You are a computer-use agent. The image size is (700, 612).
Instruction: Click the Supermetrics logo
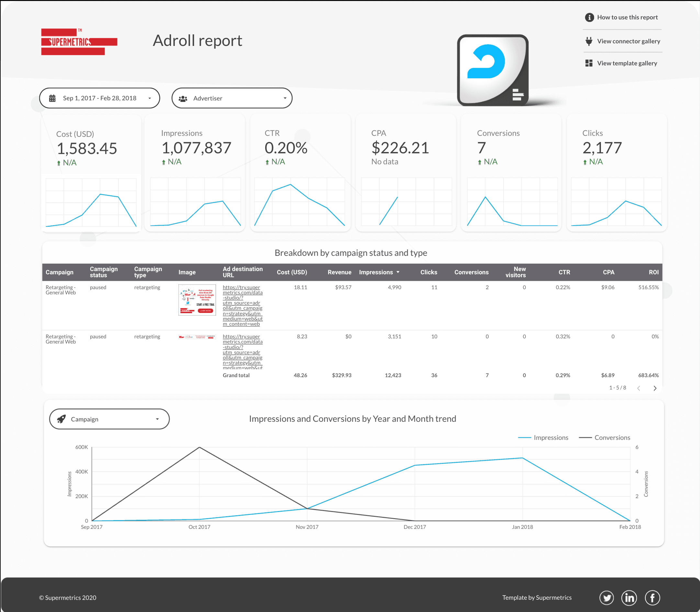click(x=79, y=42)
